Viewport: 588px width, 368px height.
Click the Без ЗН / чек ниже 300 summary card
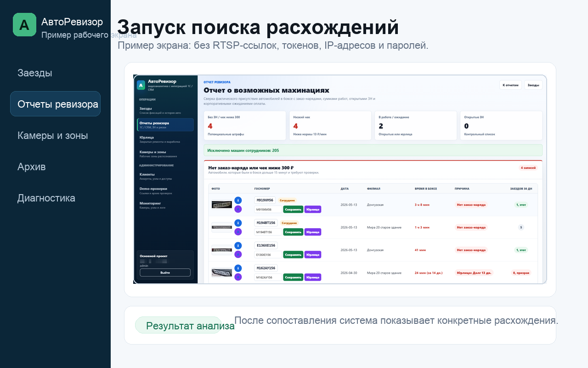point(245,126)
